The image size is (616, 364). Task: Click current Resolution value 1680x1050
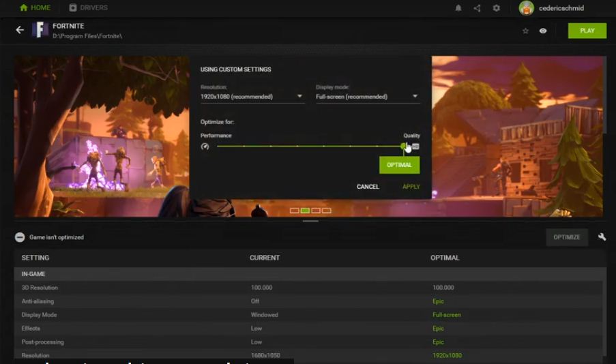pos(265,355)
